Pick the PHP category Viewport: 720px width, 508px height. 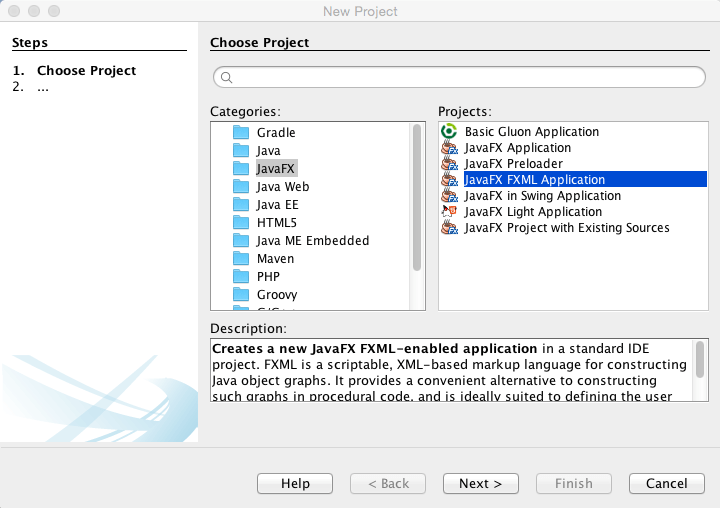(268, 277)
